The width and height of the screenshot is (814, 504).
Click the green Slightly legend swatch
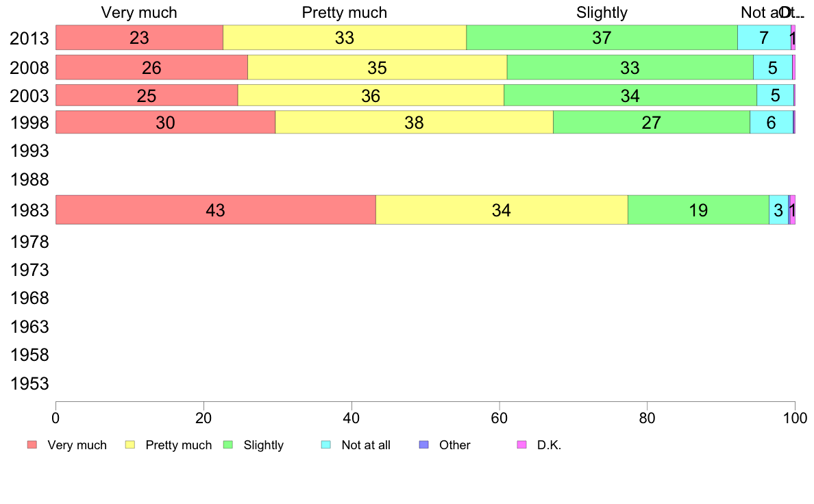(228, 445)
